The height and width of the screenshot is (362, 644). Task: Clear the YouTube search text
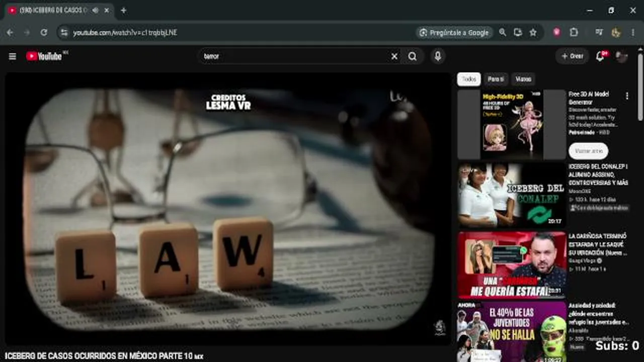(x=394, y=56)
